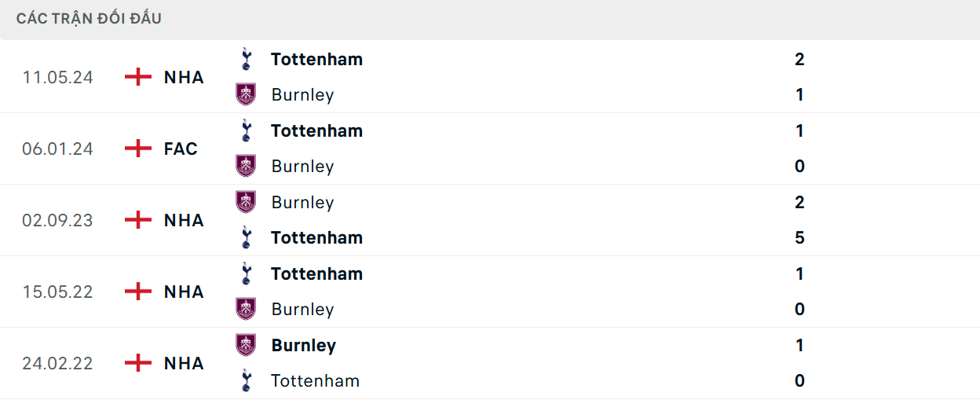Click Tottenham crest in 02.09.23 match

pyautogui.click(x=246, y=237)
